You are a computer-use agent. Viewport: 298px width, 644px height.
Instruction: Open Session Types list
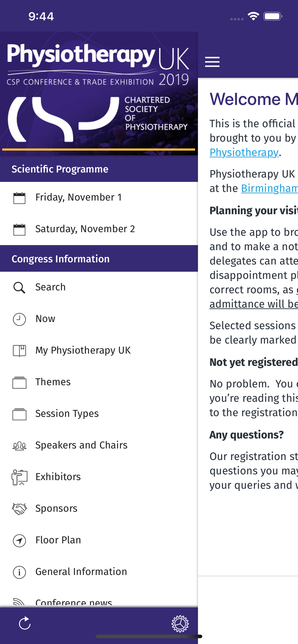[x=99, y=413]
